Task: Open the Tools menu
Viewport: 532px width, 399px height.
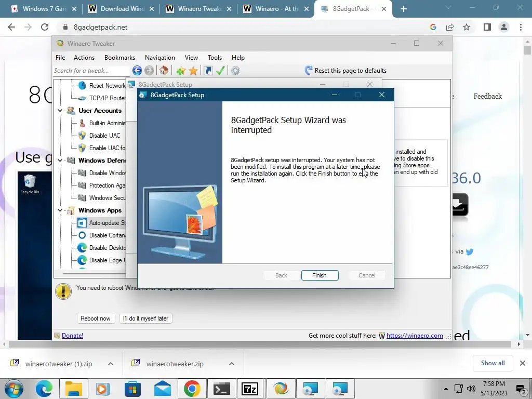Action: tap(215, 57)
